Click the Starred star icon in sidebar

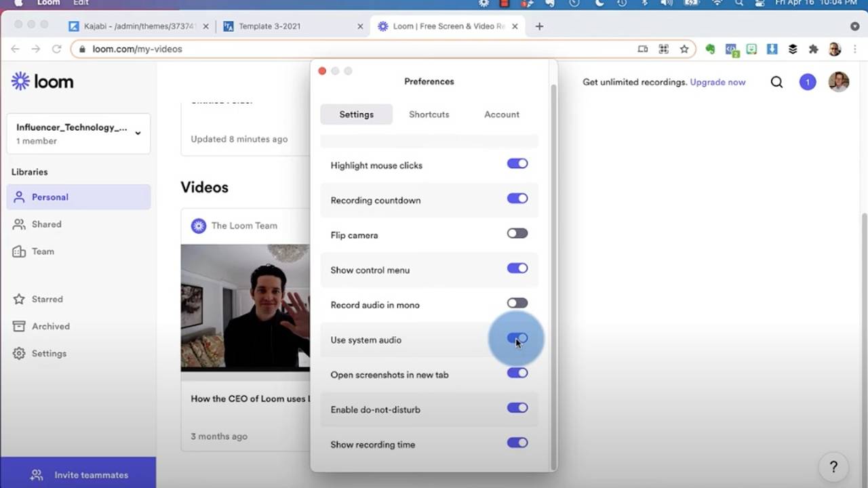coord(19,299)
